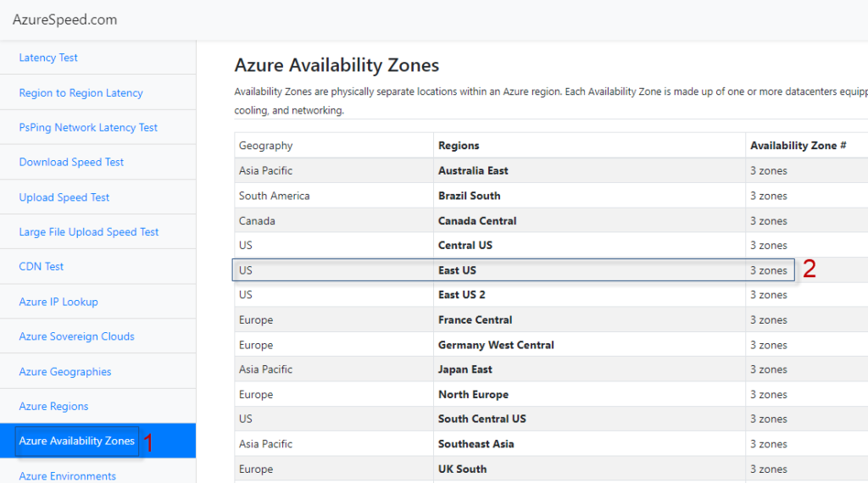Click 3 zones in Japan East row
The width and height of the screenshot is (868, 483).
pos(768,369)
